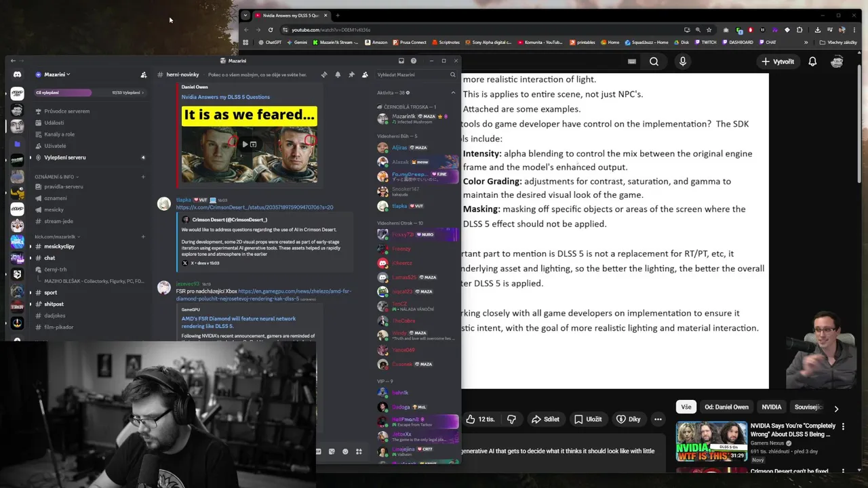Click YouTube search magnifier icon
This screenshot has height=488, width=868.
click(x=654, y=62)
